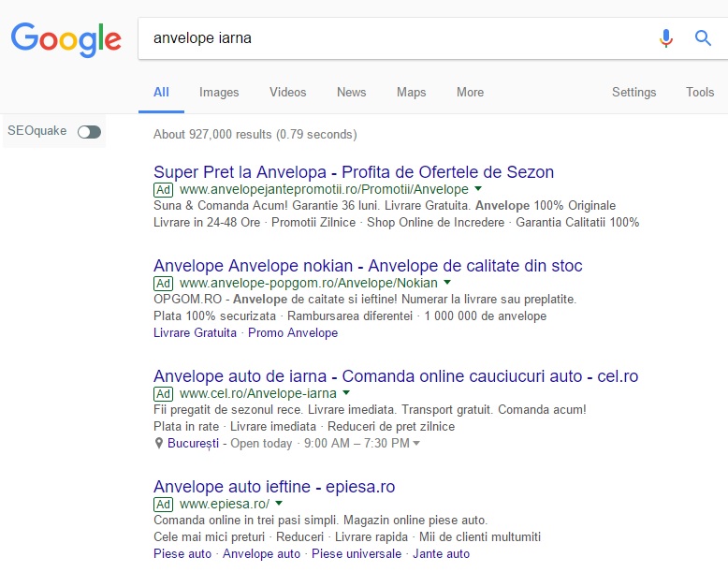The height and width of the screenshot is (587, 728).
Task: Click the search box containing 'anvelope iarna'
Action: pyautogui.click(x=393, y=38)
